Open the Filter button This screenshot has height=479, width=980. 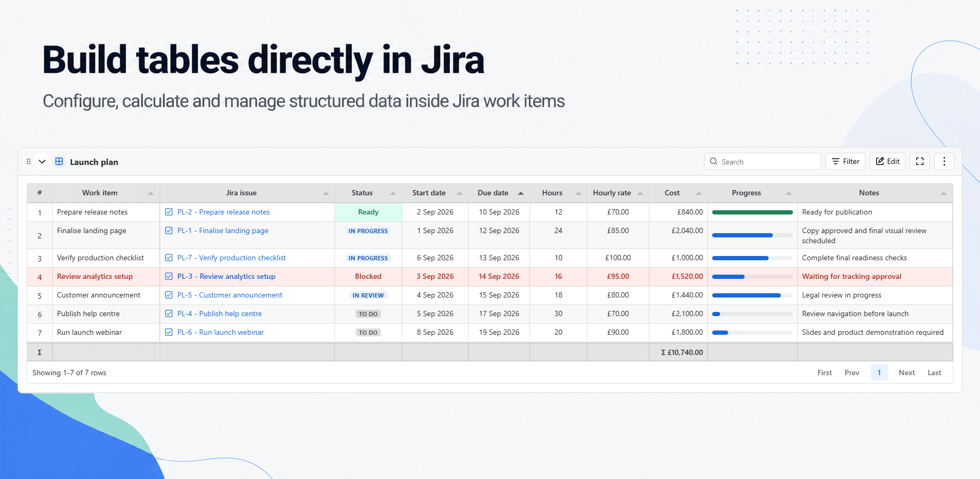click(x=845, y=161)
